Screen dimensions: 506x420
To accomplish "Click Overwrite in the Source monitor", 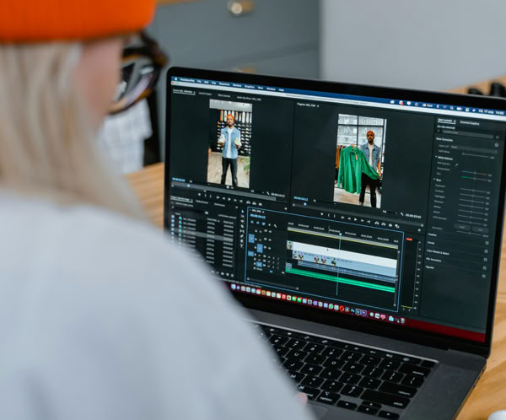I will coord(254,203).
